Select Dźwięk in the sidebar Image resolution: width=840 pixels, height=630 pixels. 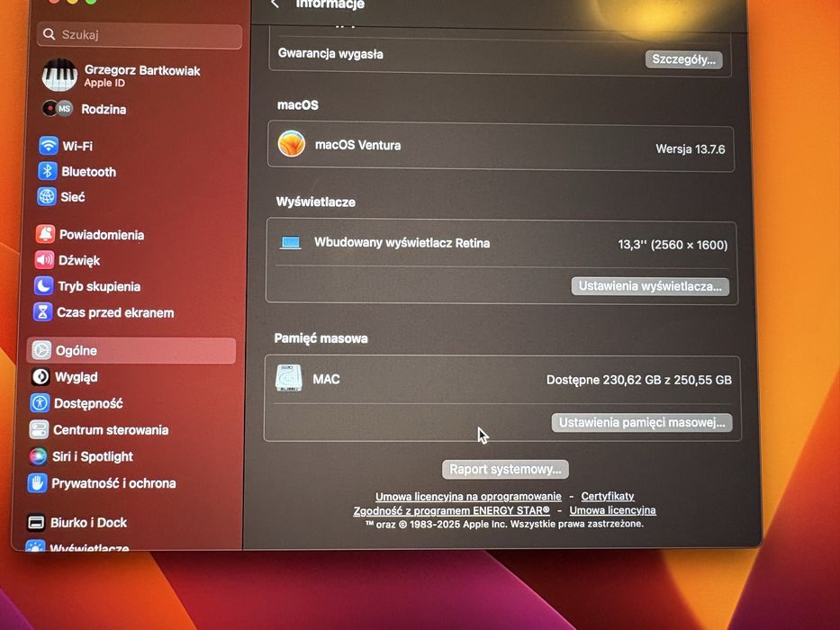tap(68, 260)
